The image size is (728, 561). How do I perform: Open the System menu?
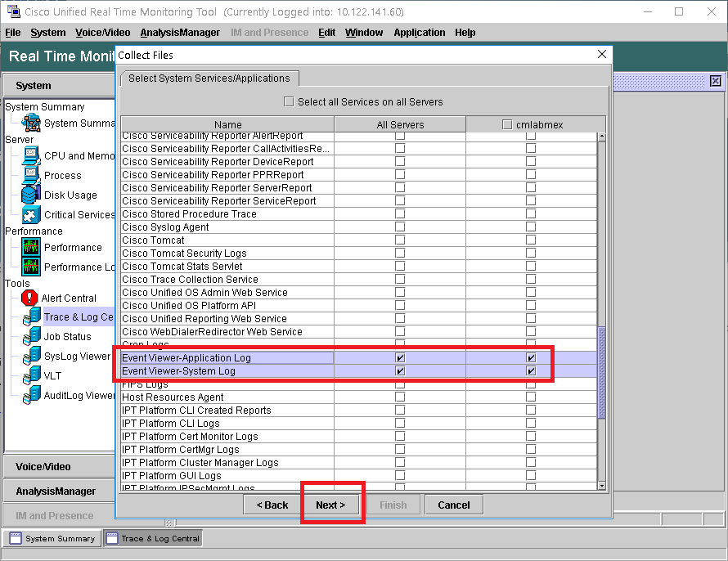[47, 33]
